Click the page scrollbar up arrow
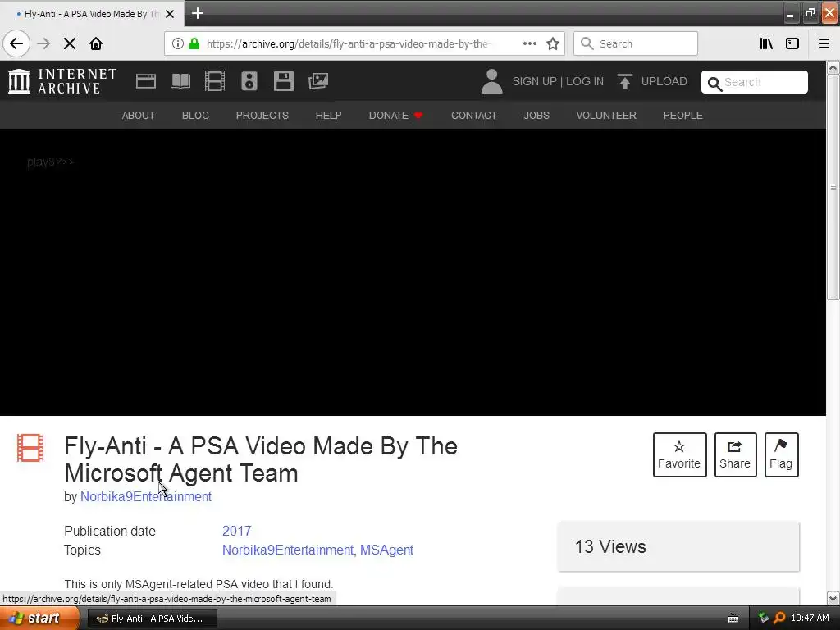 point(833,67)
